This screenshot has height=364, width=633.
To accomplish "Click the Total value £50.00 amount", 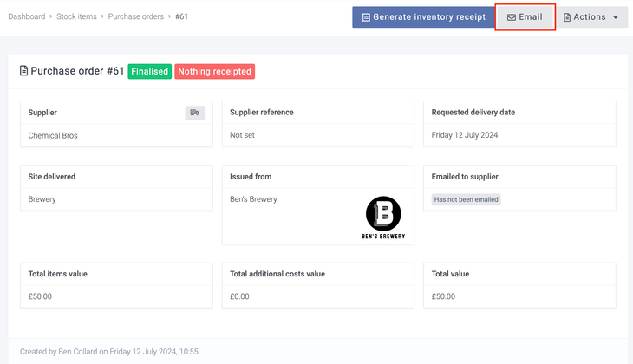I will pos(443,296).
